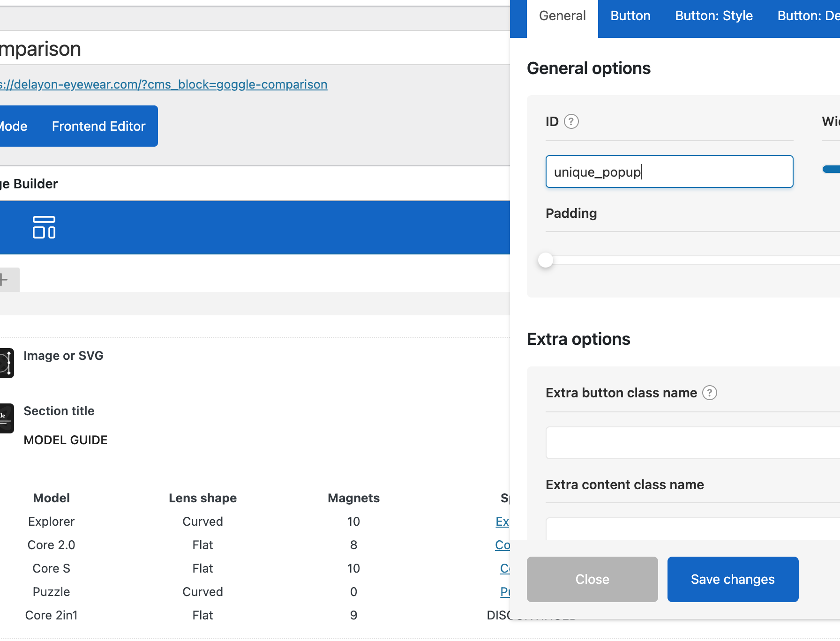Viewport: 840px width, 641px height.
Task: Click the ID input field
Action: click(669, 172)
